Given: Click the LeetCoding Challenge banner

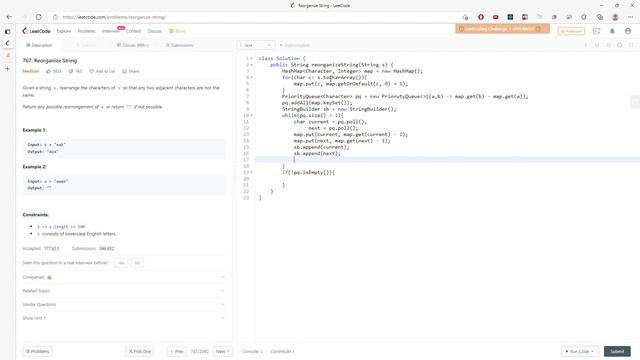Looking at the screenshot, I should (x=502, y=29).
